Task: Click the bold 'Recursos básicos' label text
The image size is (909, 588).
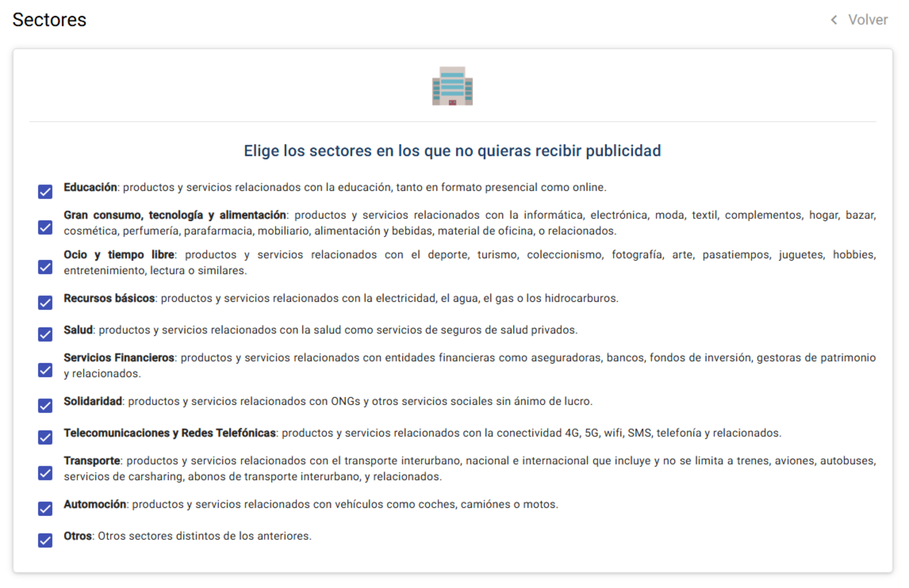Action: [x=109, y=298]
